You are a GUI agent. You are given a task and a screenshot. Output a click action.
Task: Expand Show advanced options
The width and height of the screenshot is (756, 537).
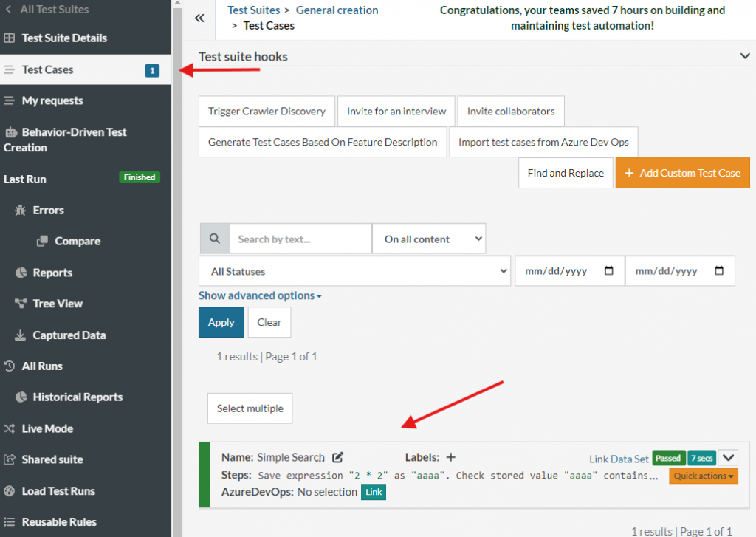click(260, 295)
